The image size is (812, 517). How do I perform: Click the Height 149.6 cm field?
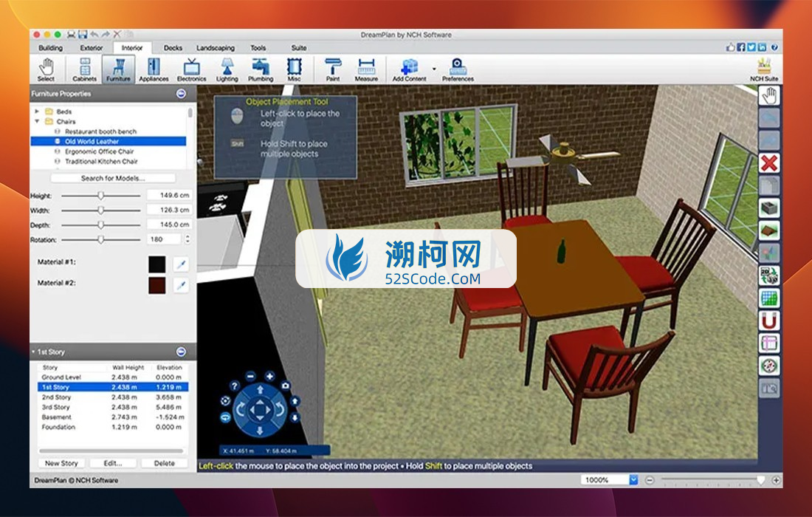(169, 195)
